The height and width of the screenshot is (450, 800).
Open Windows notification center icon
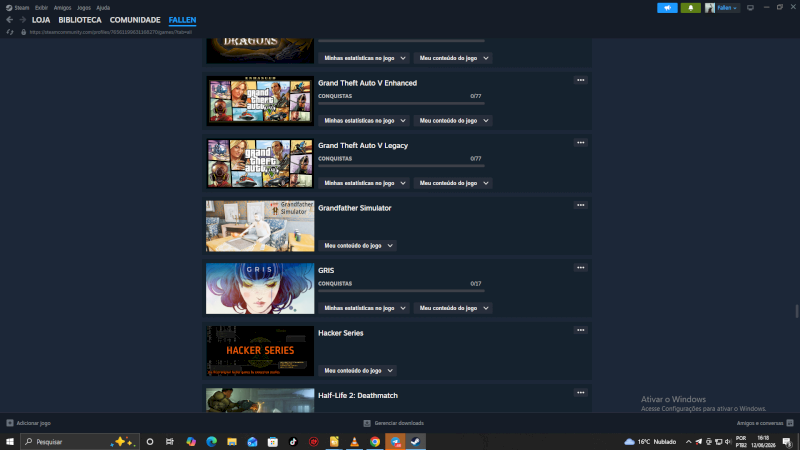tap(787, 442)
